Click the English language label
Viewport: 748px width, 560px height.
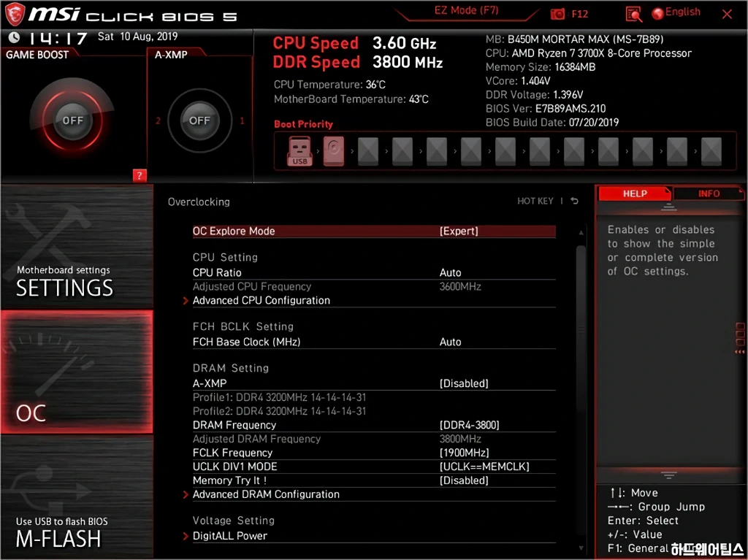click(x=683, y=12)
